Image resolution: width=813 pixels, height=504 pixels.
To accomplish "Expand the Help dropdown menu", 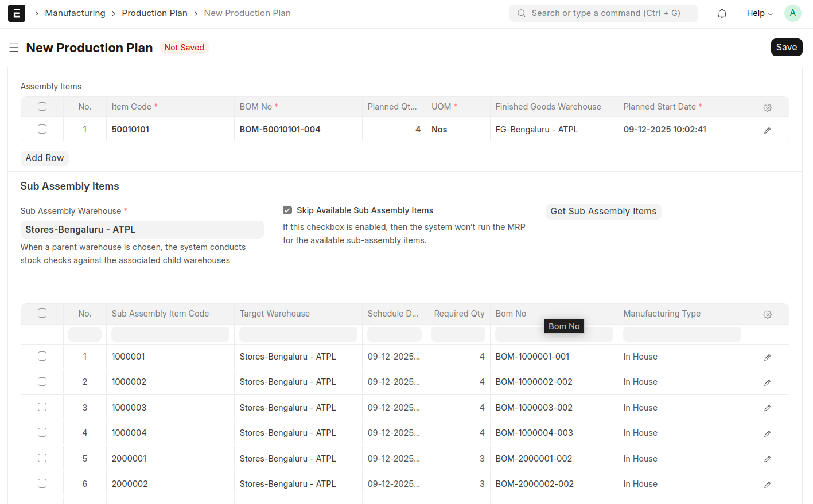I will pos(760,13).
